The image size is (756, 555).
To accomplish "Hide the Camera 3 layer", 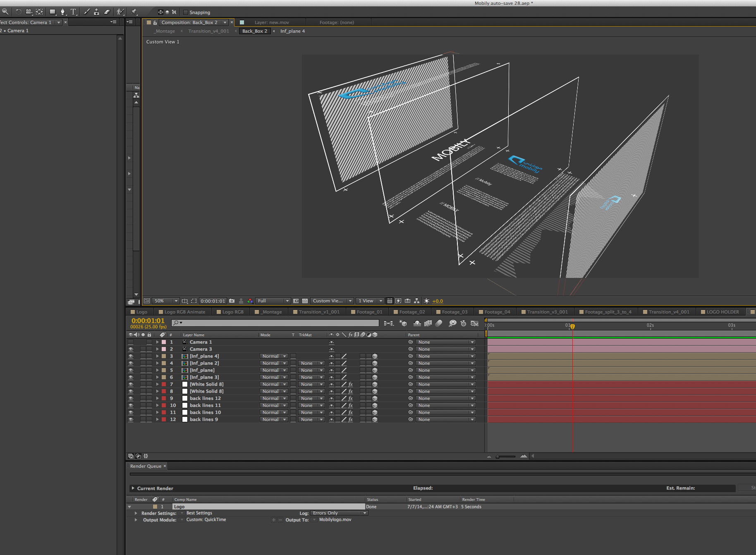I will (131, 349).
